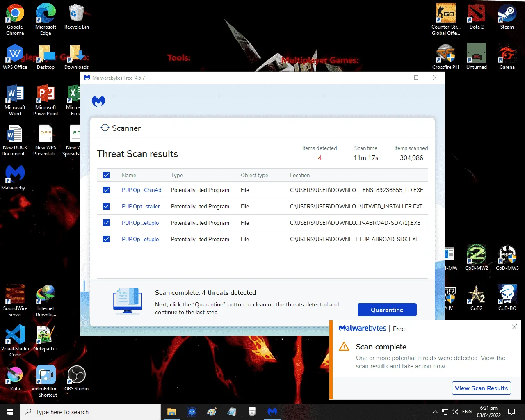Open Internet Download Manager shortcut
Viewport: 525px width, 420px height.
pos(46,301)
